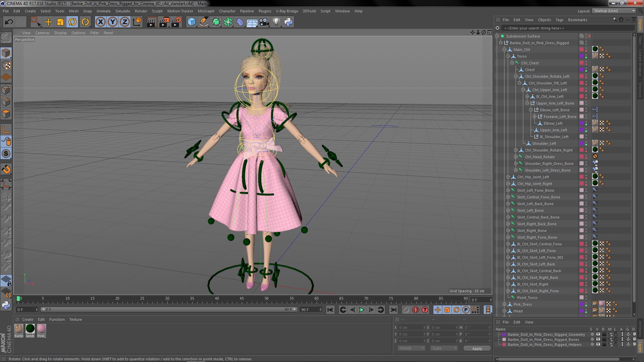
Task: Expand the Head tree node
Action: pyautogui.click(x=504, y=311)
